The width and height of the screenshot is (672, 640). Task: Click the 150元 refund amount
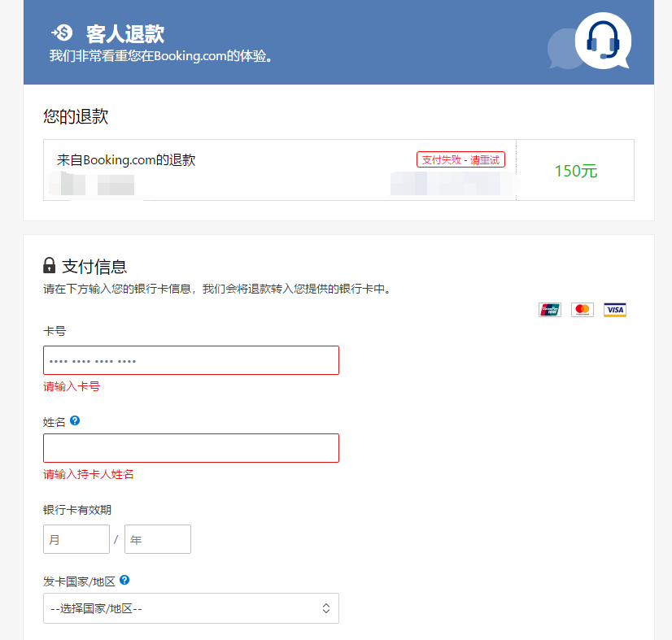click(575, 171)
